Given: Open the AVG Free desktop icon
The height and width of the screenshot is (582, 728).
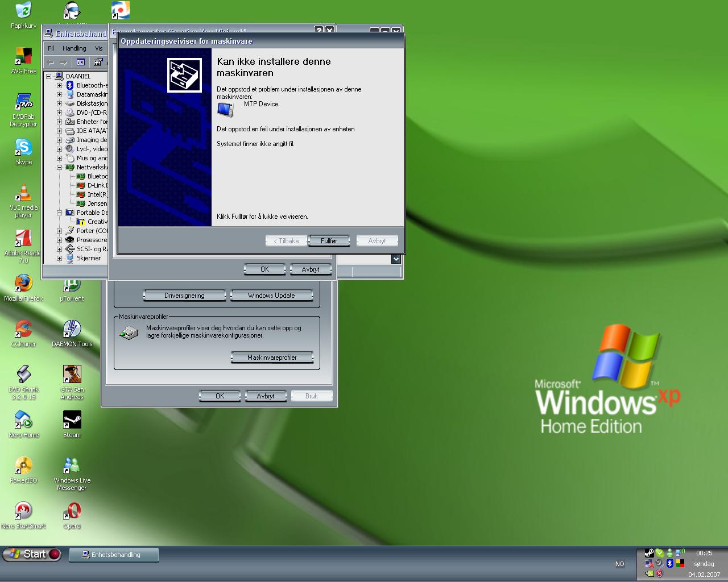Looking at the screenshot, I should pyautogui.click(x=23, y=61).
